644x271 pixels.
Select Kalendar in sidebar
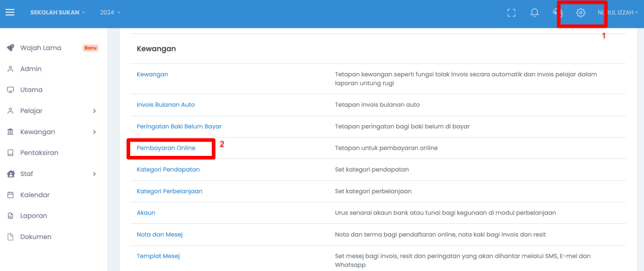click(35, 195)
